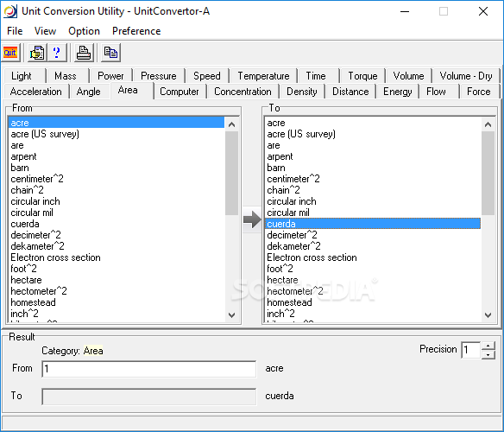This screenshot has width=504, height=432.
Task: Select 'inch^2' in the To list
Action: pyautogui.click(x=373, y=314)
